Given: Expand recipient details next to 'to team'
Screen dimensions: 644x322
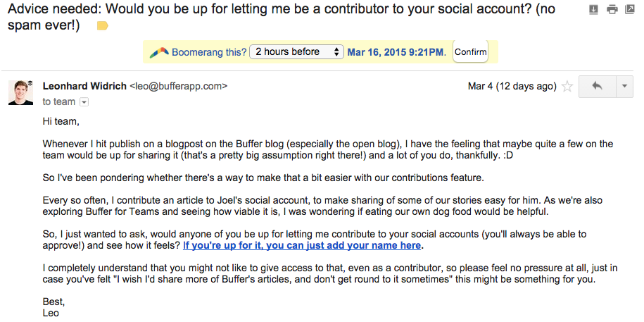Looking at the screenshot, I should 84,102.
